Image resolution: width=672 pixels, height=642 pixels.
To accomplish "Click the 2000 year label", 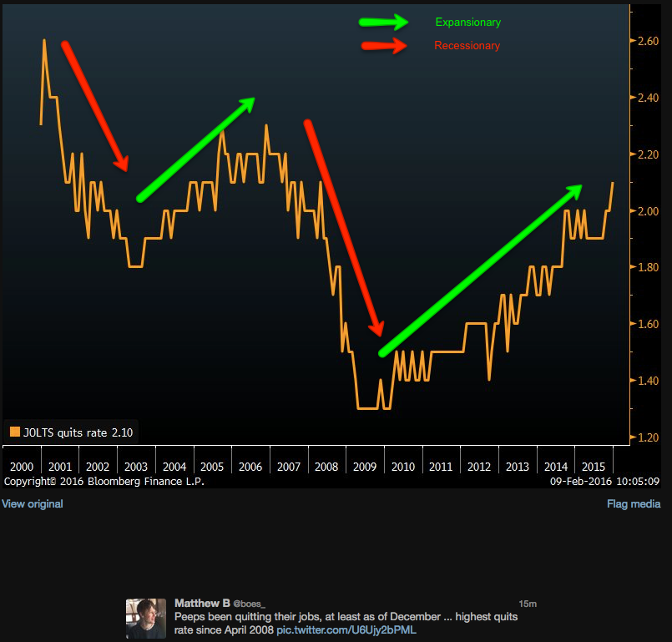I will (22, 467).
